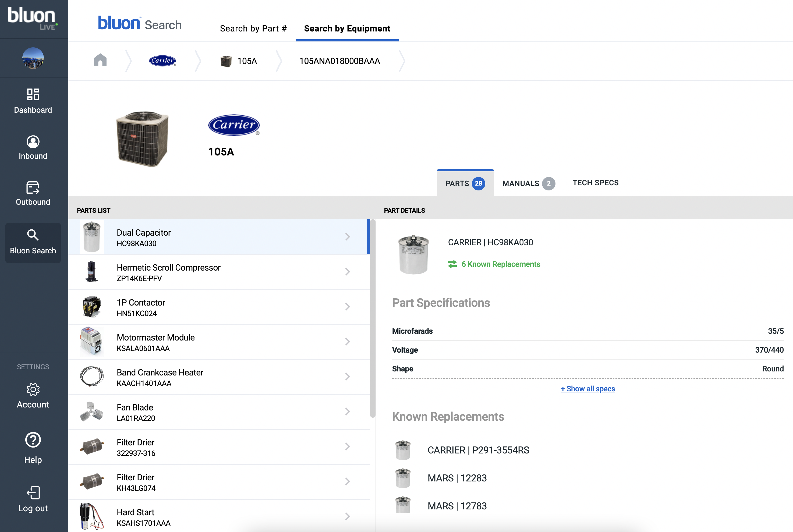Image resolution: width=793 pixels, height=532 pixels.
Task: Open CARRIER | P291-3554RS replacement
Action: click(x=478, y=450)
